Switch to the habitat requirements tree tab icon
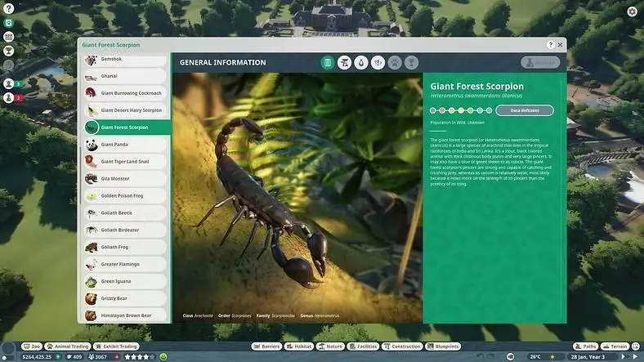This screenshot has height=362, width=644. click(344, 62)
